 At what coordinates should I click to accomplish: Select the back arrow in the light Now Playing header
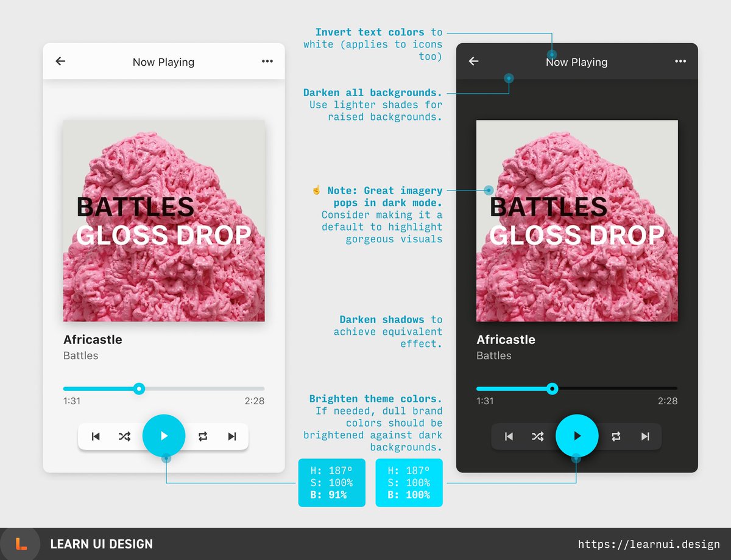(x=60, y=61)
